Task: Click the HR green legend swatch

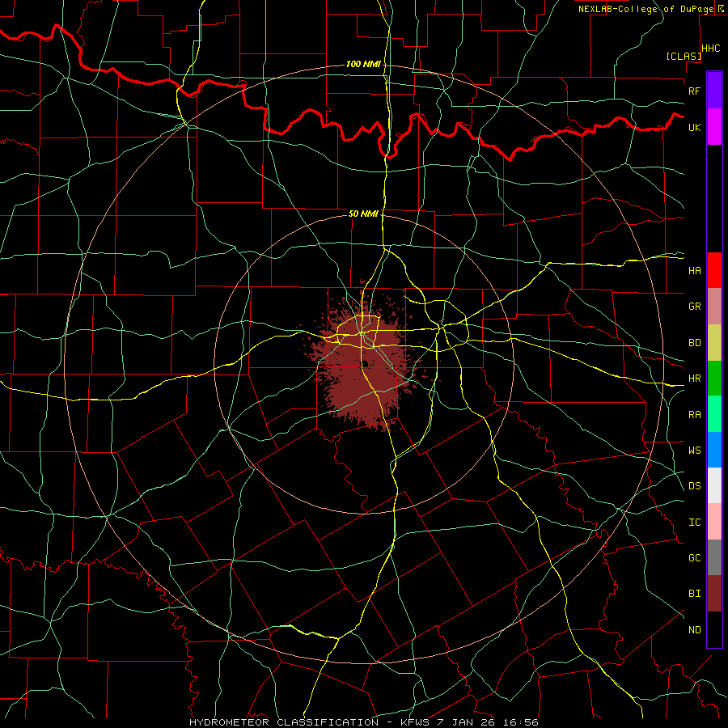Action: pos(714,378)
